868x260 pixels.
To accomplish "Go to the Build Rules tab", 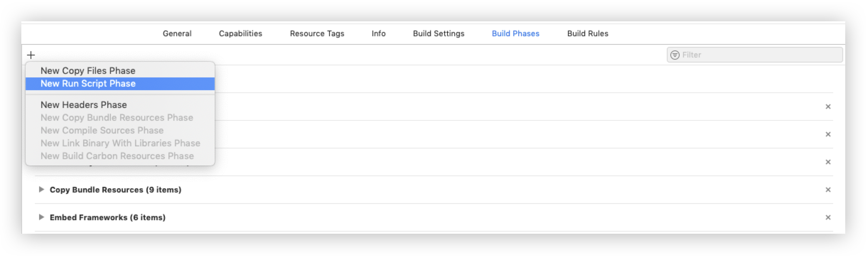I will point(588,33).
